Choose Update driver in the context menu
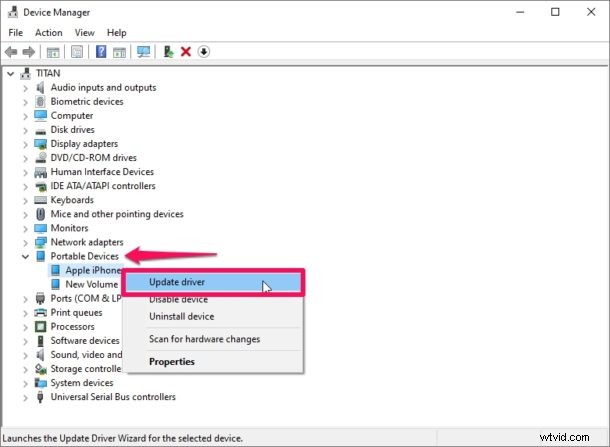The height and width of the screenshot is (447, 610). pos(213,282)
